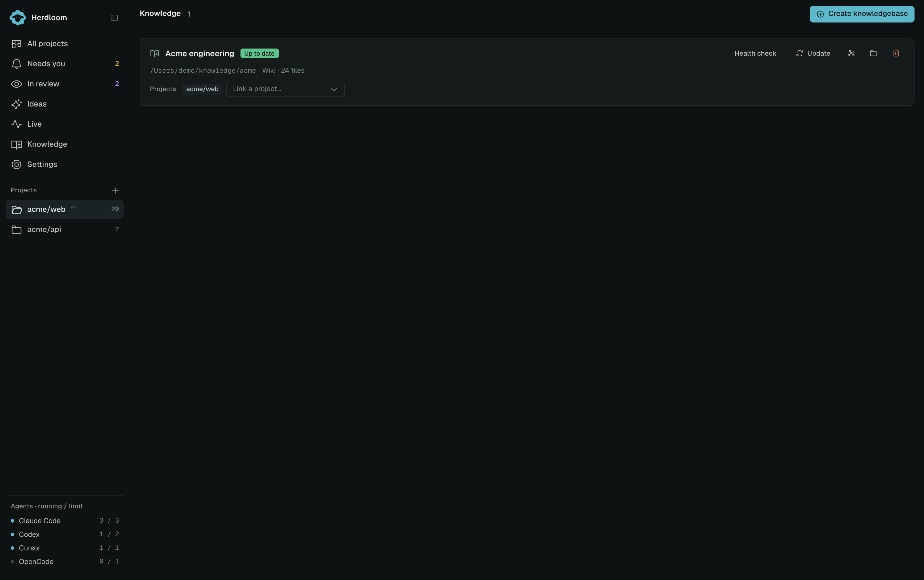
Task: Click the Acme engineering book icon
Action: click(155, 54)
